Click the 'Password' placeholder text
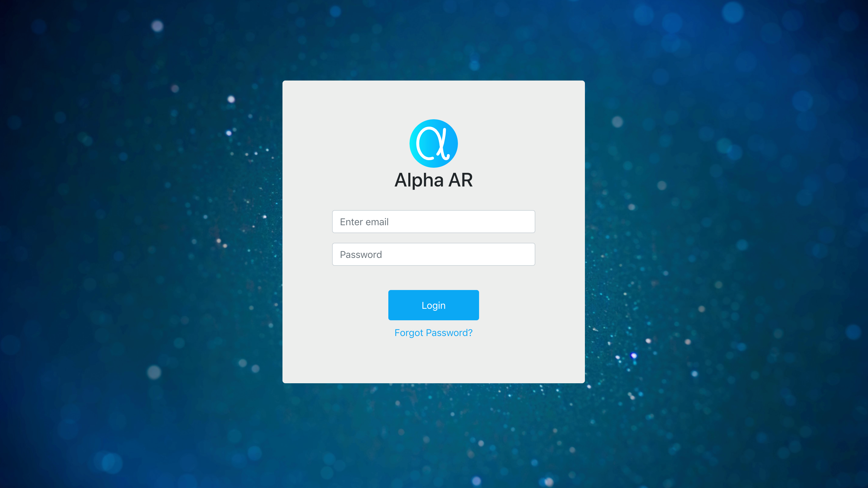 pos(361,254)
